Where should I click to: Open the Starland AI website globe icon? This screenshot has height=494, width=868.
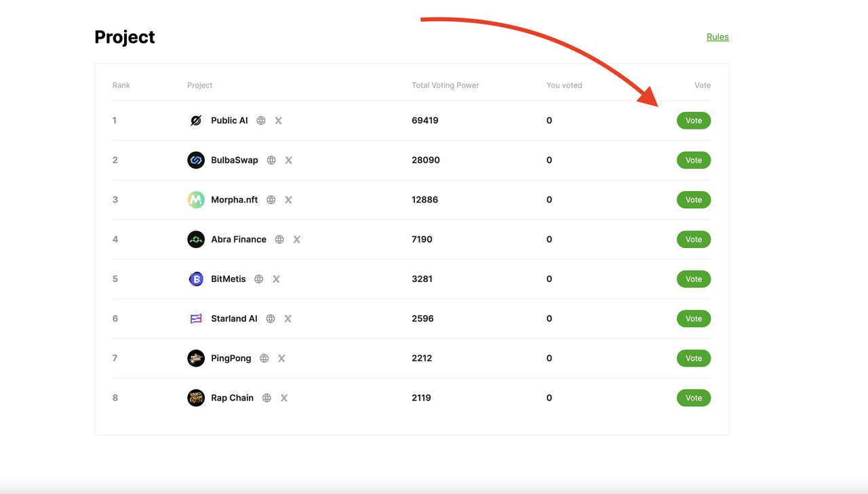[271, 319]
